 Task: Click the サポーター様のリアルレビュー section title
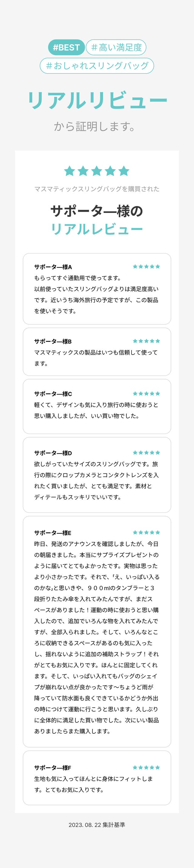(97, 220)
